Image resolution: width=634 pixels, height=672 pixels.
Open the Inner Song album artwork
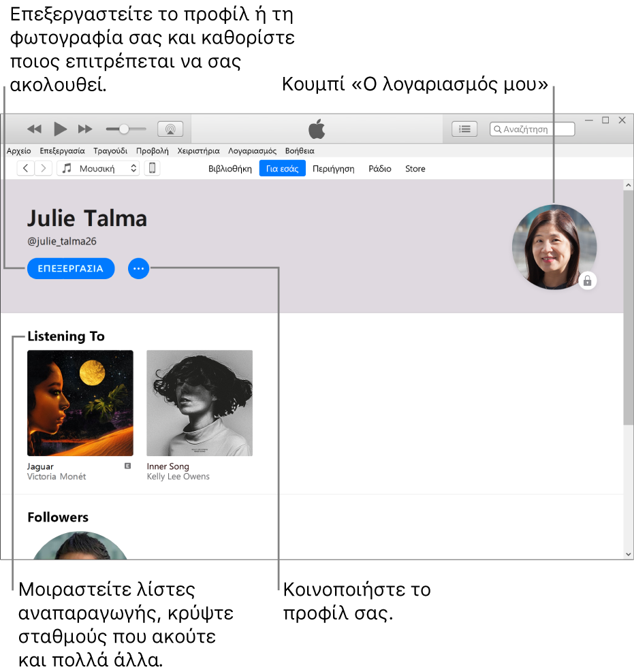200,403
